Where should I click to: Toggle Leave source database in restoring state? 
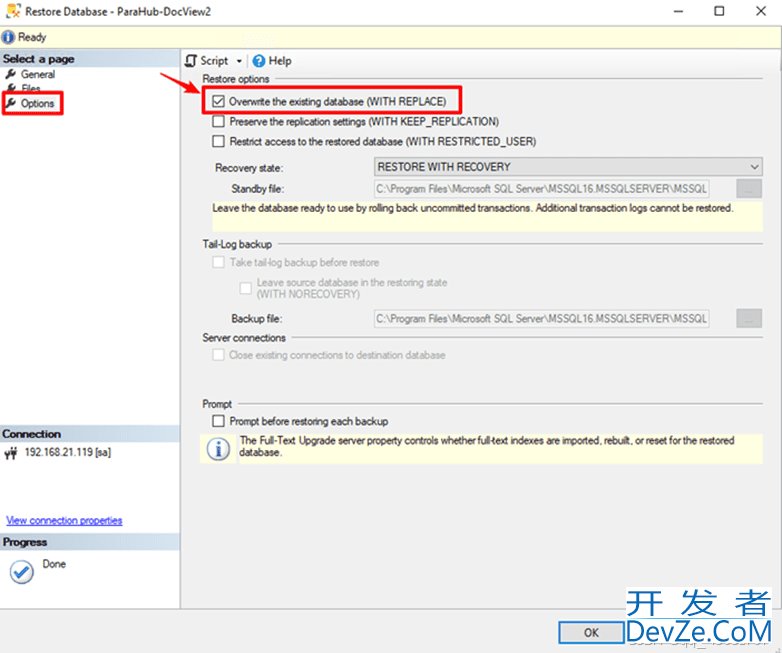pos(245,288)
